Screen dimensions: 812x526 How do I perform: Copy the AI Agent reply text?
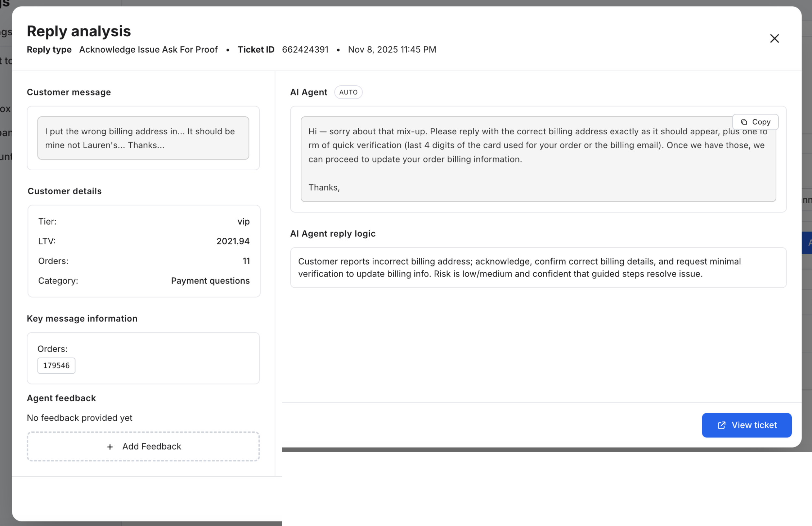pos(755,122)
